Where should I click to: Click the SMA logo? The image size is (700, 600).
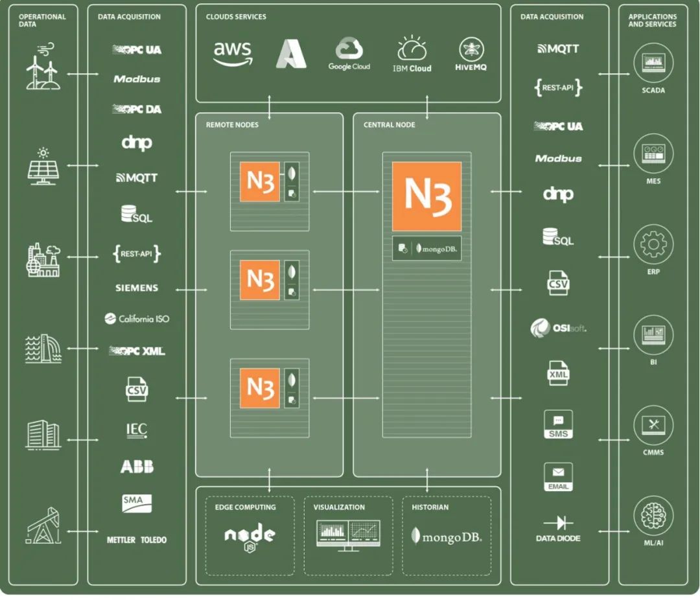pyautogui.click(x=137, y=503)
